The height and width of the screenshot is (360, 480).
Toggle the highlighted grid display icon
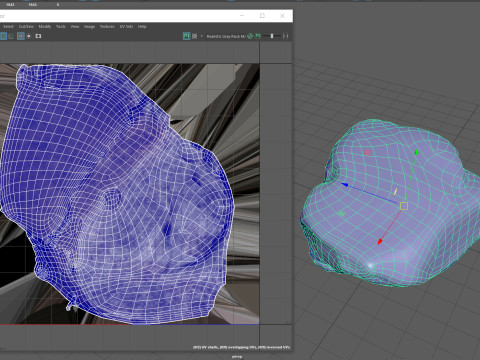[x=21, y=36]
